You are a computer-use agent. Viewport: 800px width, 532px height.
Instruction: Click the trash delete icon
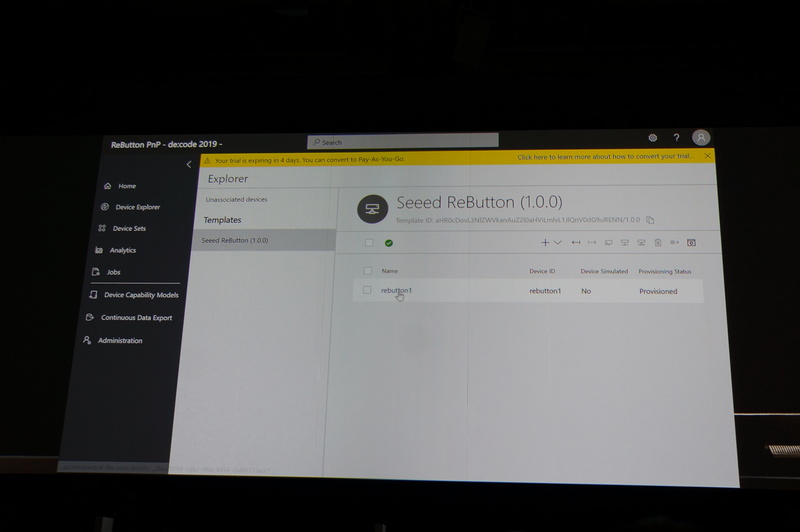tap(658, 243)
